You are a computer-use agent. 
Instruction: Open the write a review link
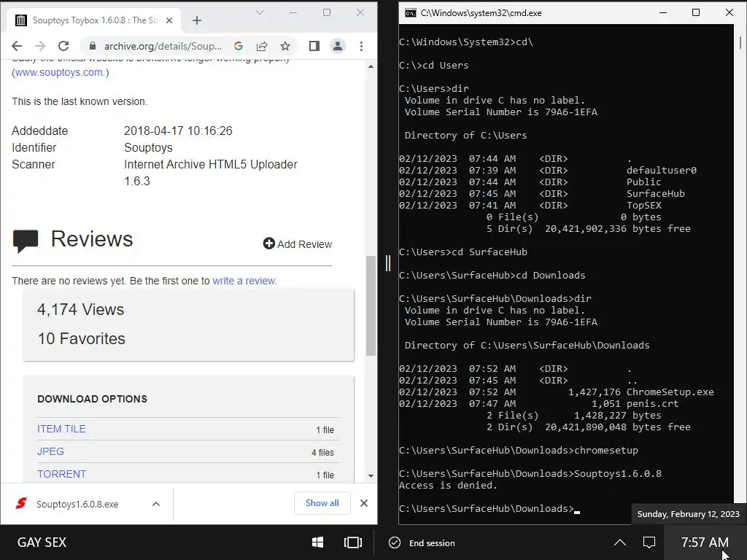(x=244, y=281)
